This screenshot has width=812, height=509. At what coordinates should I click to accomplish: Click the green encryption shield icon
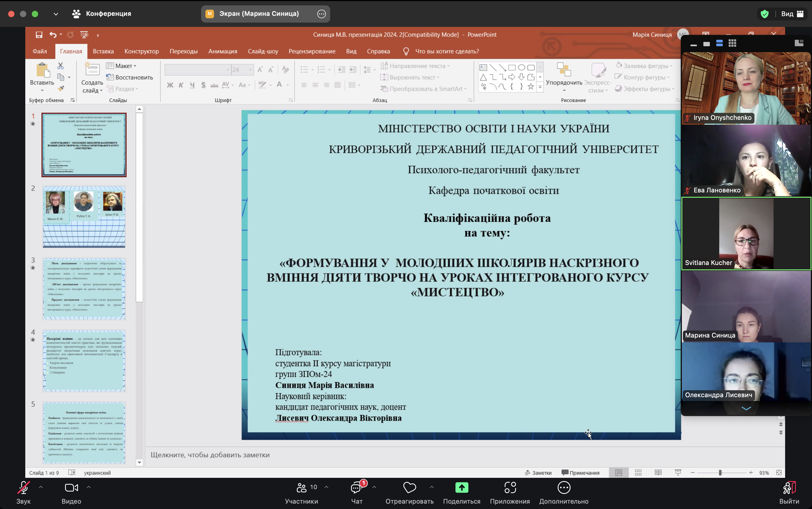[x=764, y=14]
